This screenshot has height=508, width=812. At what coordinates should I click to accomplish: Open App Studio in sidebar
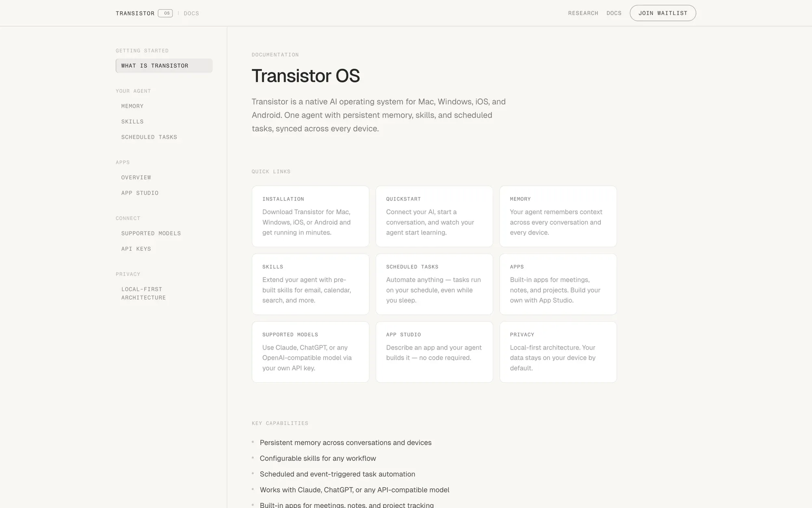pos(140,193)
